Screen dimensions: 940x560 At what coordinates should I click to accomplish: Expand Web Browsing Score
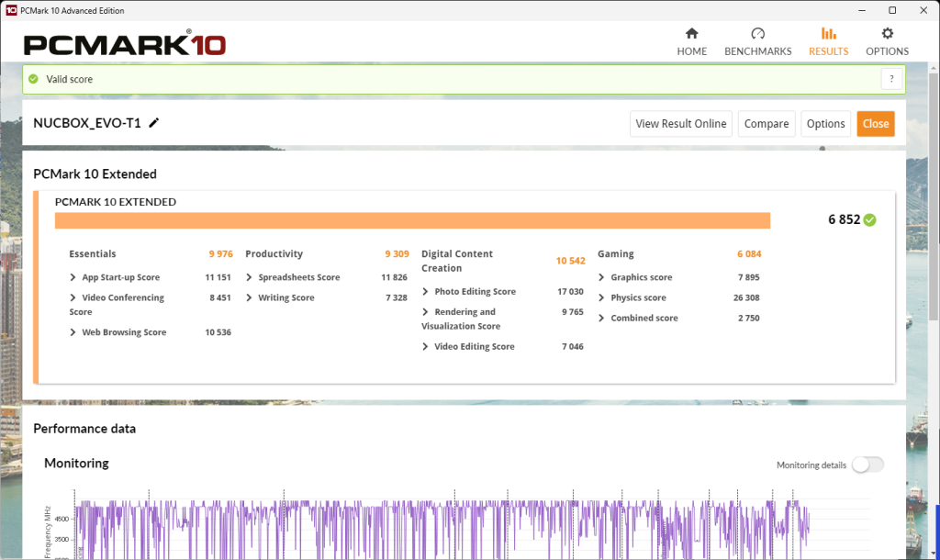click(x=73, y=332)
